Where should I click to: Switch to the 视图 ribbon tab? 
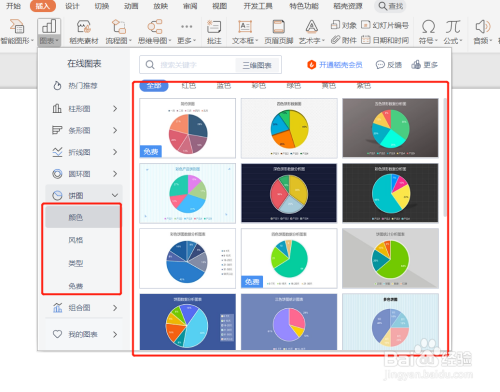219,6
